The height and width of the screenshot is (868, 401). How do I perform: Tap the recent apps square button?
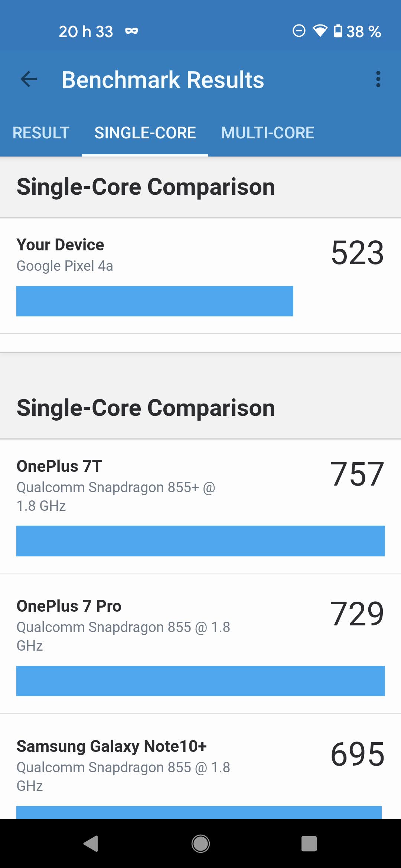coord(309,844)
